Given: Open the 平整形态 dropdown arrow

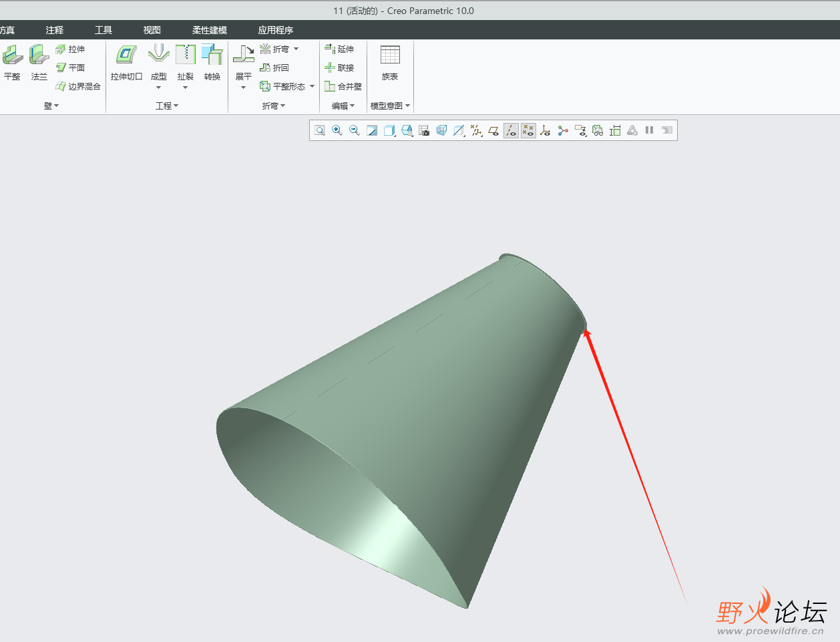Looking at the screenshot, I should (312, 86).
